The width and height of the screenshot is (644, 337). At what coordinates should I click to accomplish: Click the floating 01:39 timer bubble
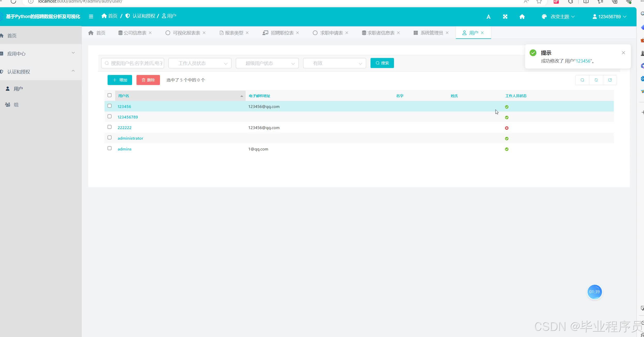coord(594,292)
